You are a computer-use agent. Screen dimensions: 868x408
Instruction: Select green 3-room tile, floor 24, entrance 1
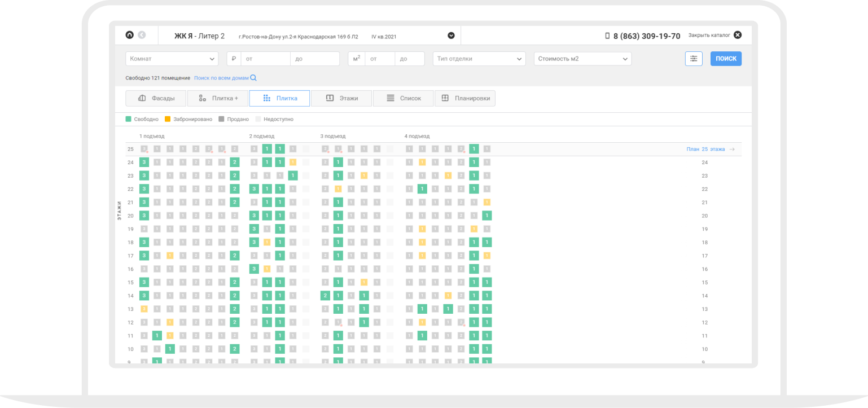(x=144, y=162)
